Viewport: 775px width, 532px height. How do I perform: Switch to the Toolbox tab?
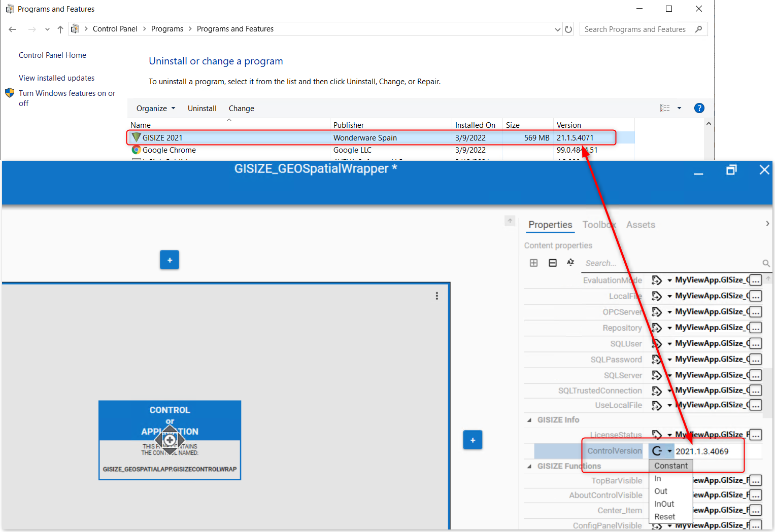tap(599, 225)
